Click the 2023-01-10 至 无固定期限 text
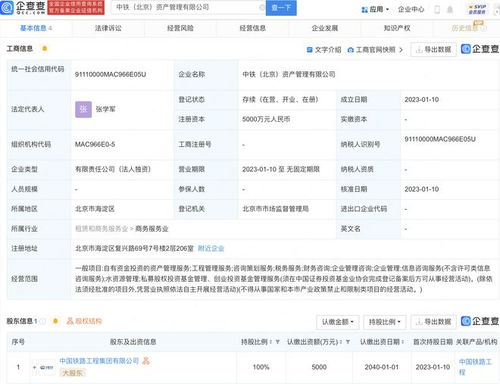The height and width of the screenshot is (384, 500). pyautogui.click(x=281, y=169)
